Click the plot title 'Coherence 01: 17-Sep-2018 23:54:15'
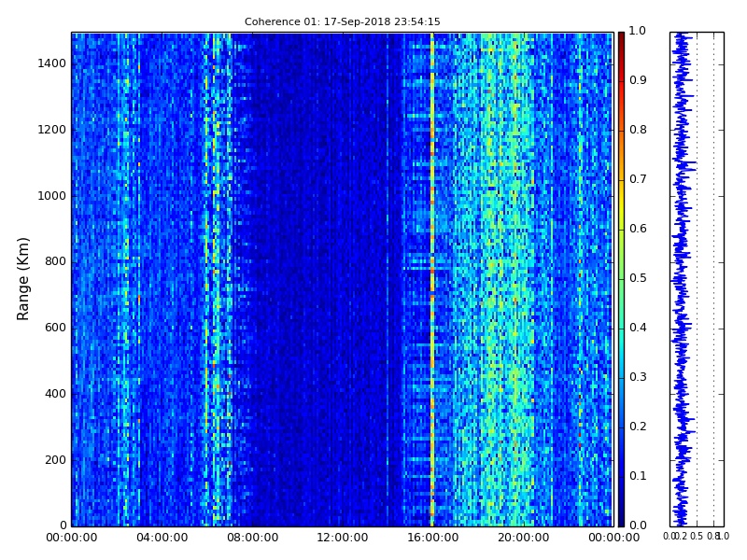 pos(342,21)
